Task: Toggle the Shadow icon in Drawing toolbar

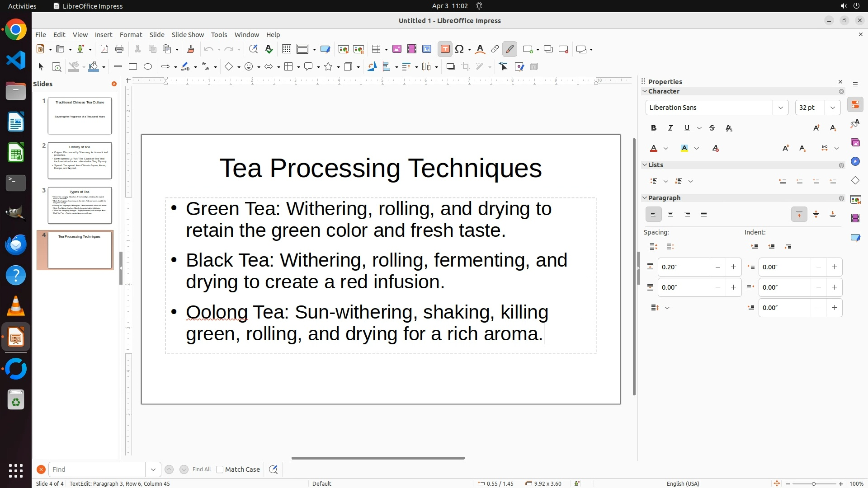Action: (x=450, y=67)
